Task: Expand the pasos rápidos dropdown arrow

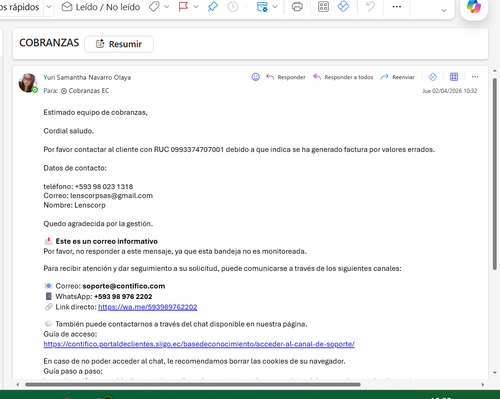Action: click(x=49, y=7)
